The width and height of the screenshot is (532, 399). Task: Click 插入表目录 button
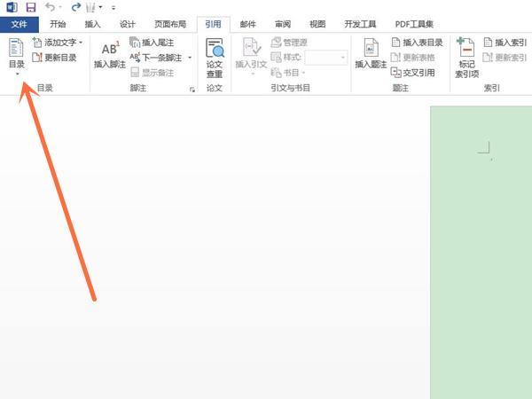tap(417, 43)
